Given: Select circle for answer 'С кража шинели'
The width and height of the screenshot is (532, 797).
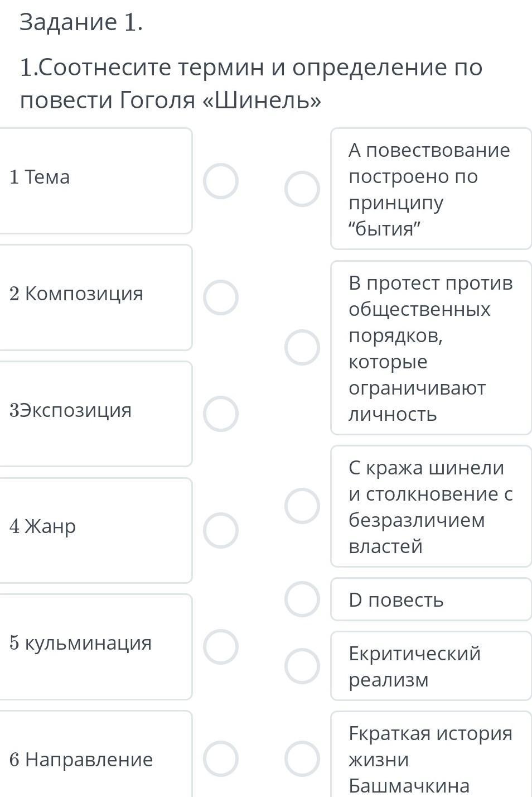Looking at the screenshot, I should coord(302,506).
